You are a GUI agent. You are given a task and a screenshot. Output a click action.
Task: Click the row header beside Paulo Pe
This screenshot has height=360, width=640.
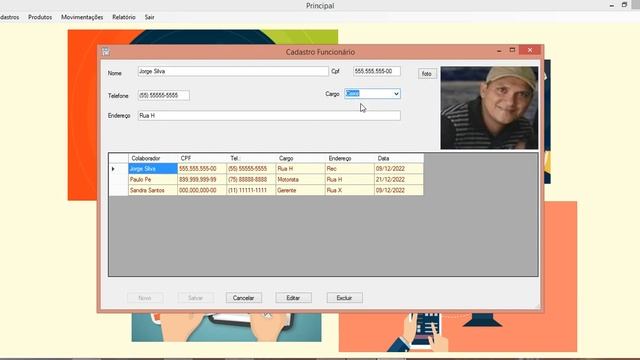pos(118,180)
